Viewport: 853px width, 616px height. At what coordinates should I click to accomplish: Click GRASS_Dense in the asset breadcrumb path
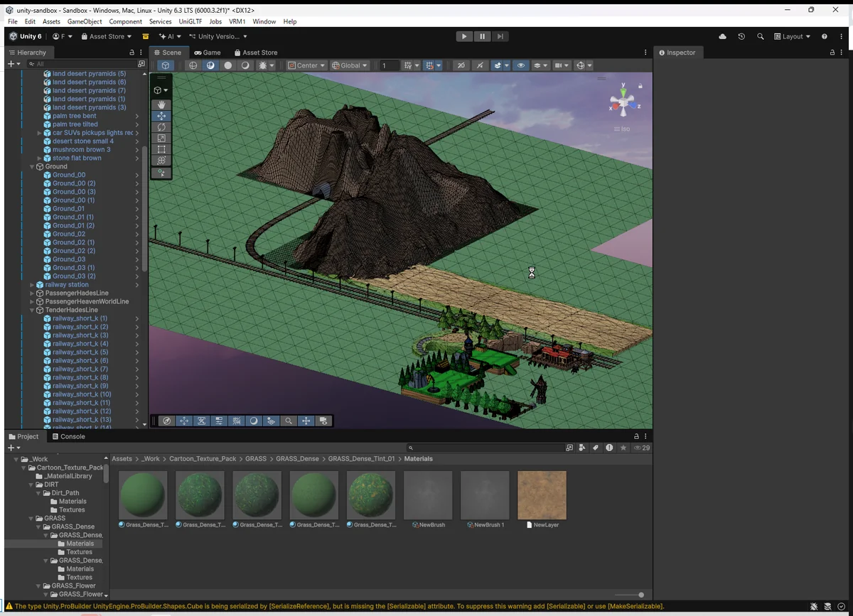click(297, 459)
